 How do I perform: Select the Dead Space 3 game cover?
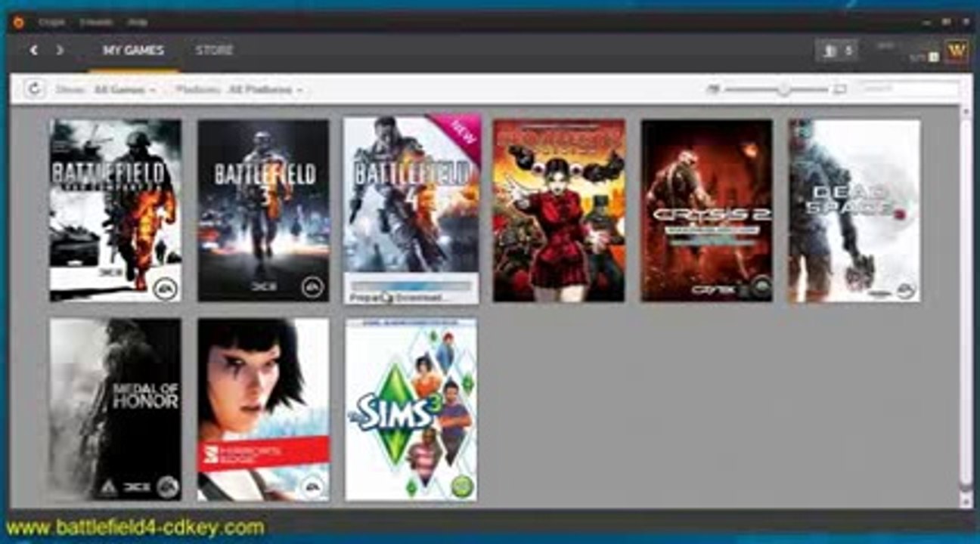click(x=854, y=210)
